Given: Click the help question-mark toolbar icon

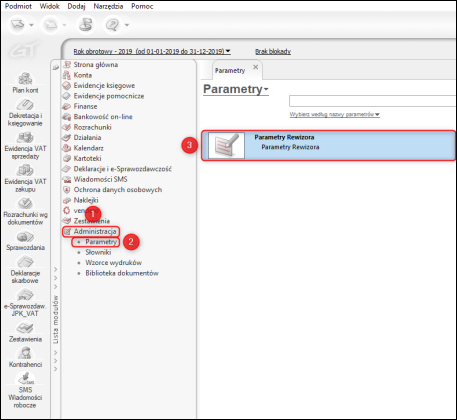Looking at the screenshot, I should [113, 24].
